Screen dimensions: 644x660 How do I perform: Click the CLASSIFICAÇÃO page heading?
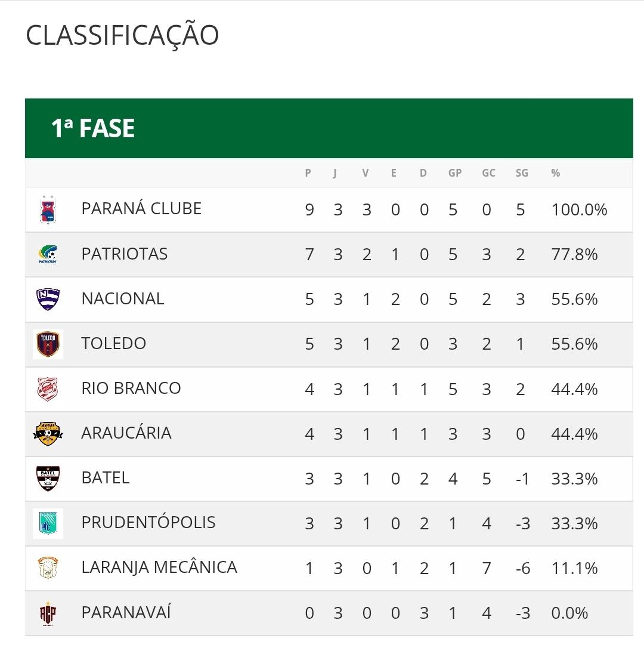(x=122, y=35)
